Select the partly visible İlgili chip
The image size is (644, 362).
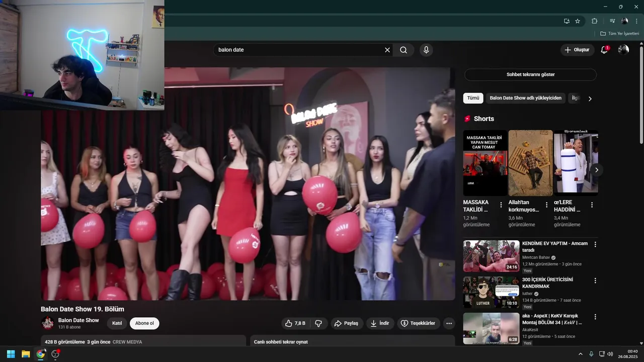point(575,98)
